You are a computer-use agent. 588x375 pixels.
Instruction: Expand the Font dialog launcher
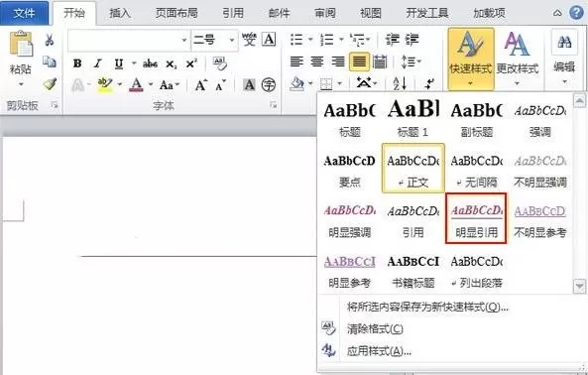click(274, 105)
